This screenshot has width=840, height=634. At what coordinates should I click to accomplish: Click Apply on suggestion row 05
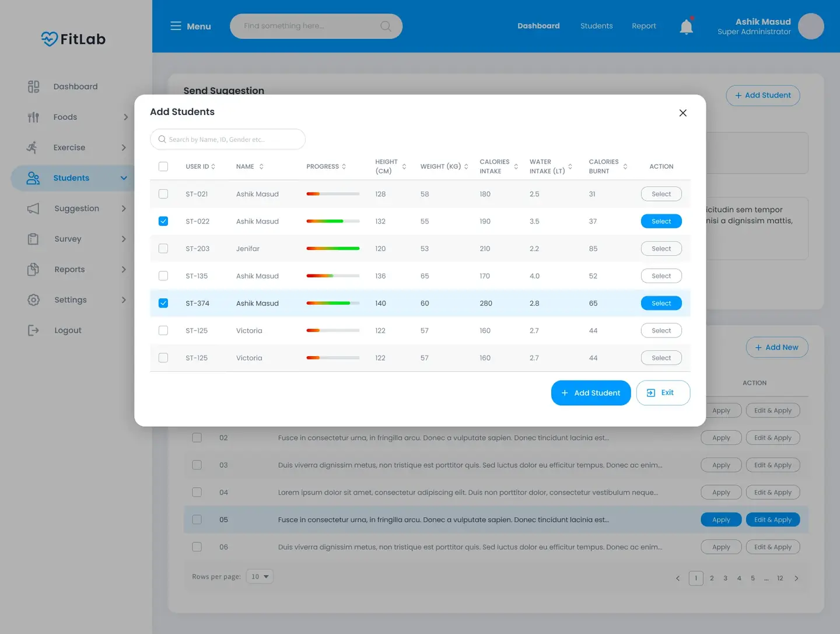click(721, 520)
